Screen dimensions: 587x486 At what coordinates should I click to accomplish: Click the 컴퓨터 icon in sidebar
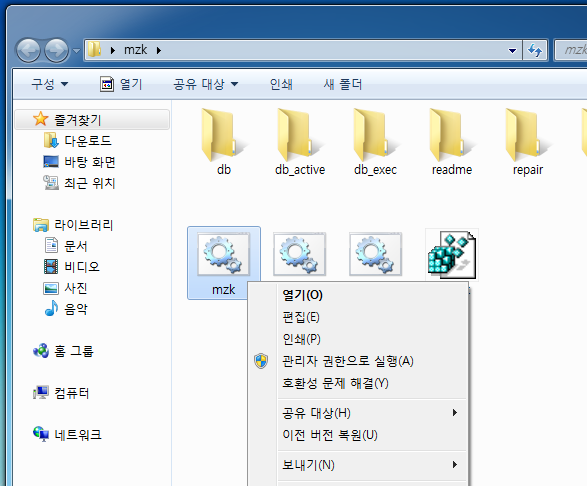[x=40, y=393]
